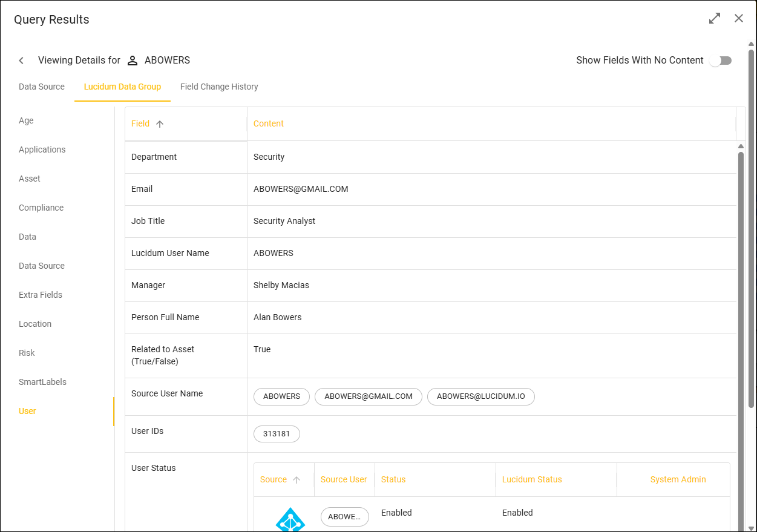
Task: Click the Field column header
Action: (140, 123)
